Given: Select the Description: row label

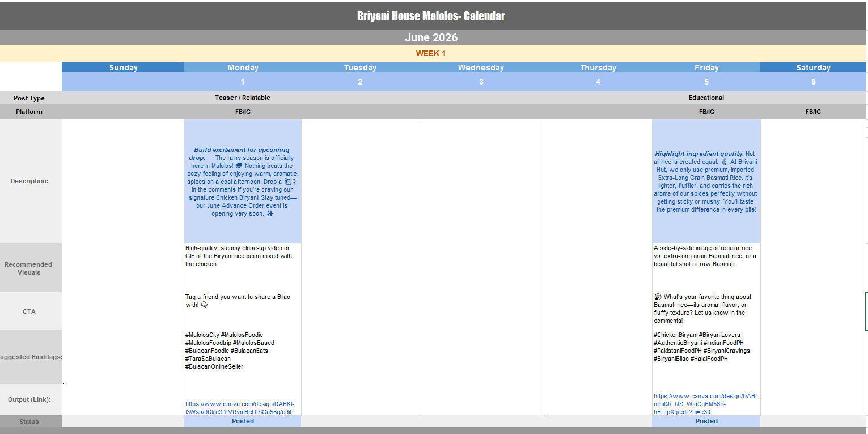Looking at the screenshot, I should pos(31,181).
